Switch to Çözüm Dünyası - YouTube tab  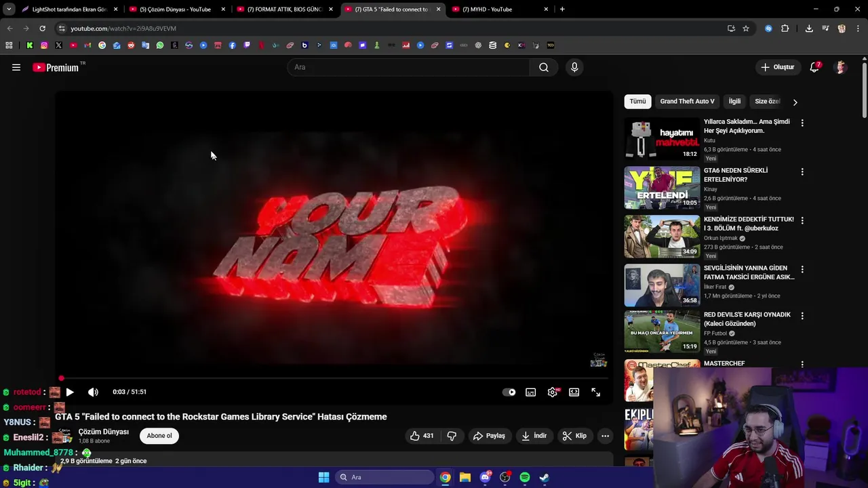click(x=177, y=9)
